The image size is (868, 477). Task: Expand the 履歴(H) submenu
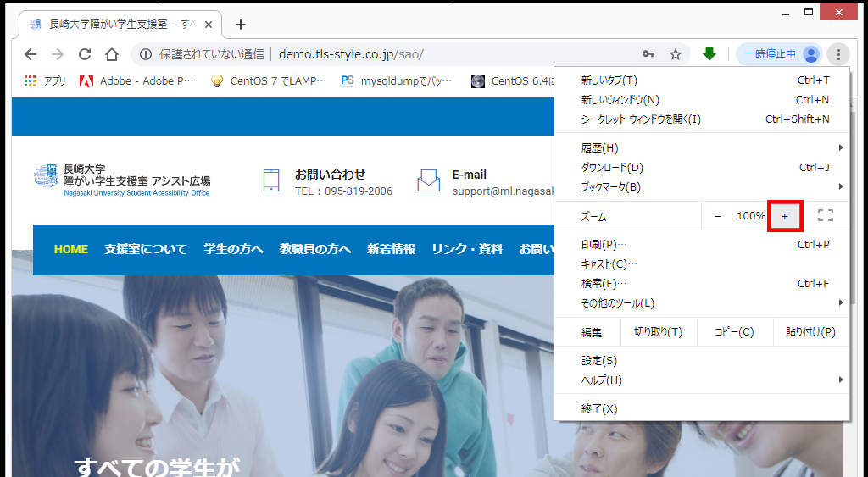701,147
